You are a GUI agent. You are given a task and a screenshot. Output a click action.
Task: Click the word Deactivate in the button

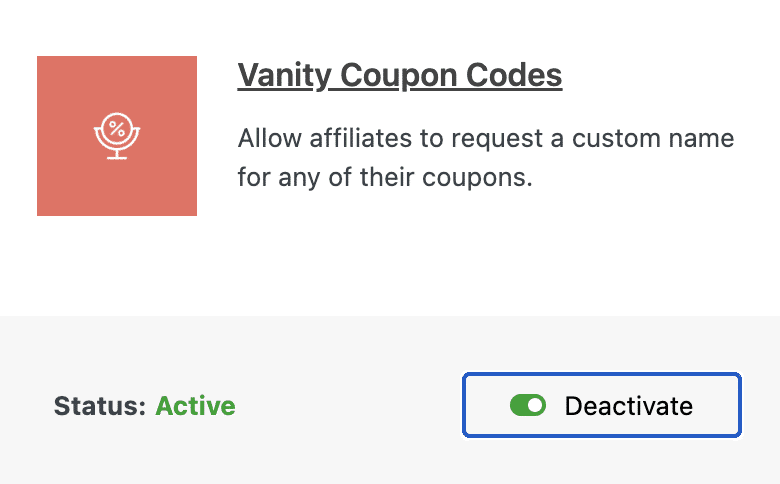pyautogui.click(x=629, y=406)
